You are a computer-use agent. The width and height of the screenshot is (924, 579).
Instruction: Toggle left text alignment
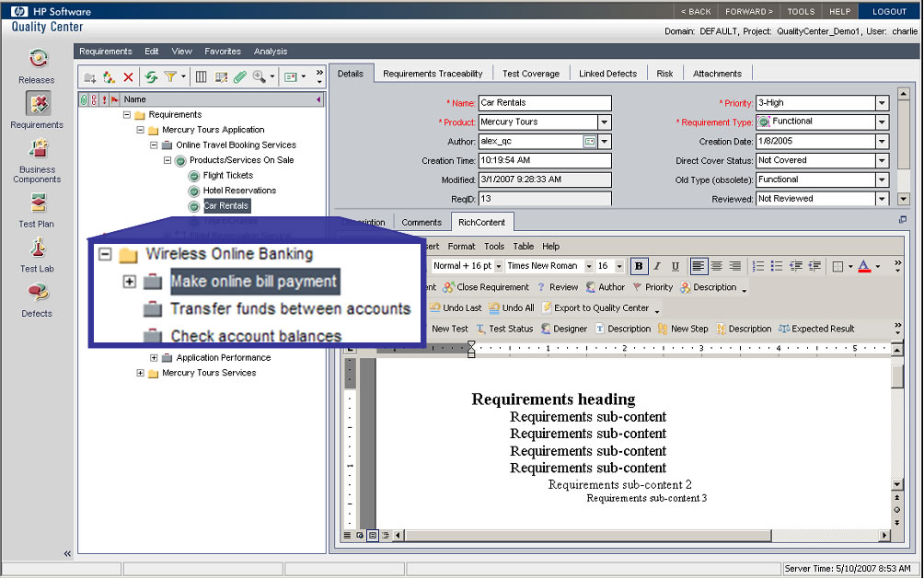[699, 267]
